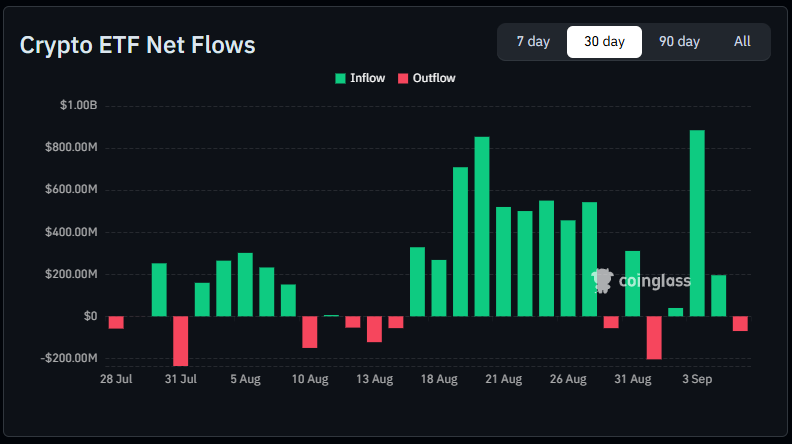Click the $400.00M axis label
Screen dimensions: 792x444
point(71,232)
